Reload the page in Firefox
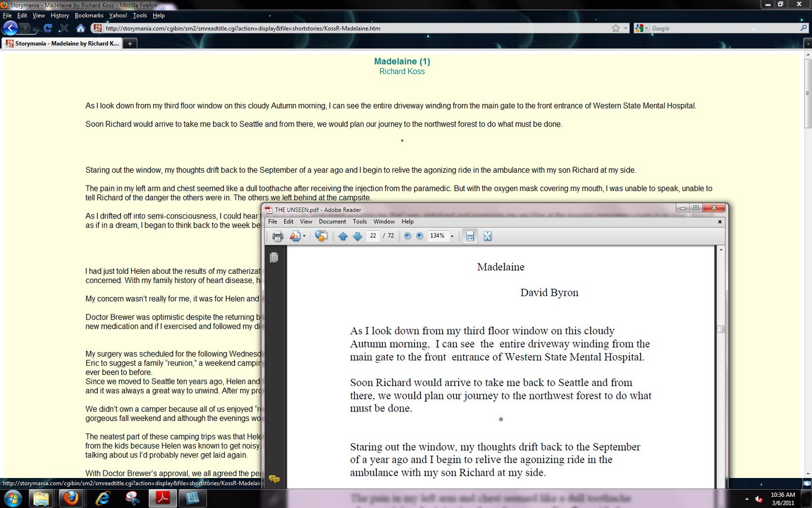Image resolution: width=812 pixels, height=508 pixels. 48,28
